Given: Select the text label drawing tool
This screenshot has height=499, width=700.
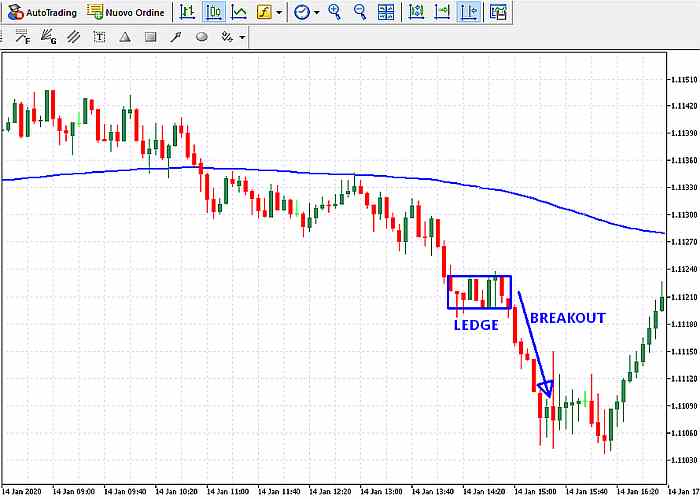Looking at the screenshot, I should tap(99, 37).
